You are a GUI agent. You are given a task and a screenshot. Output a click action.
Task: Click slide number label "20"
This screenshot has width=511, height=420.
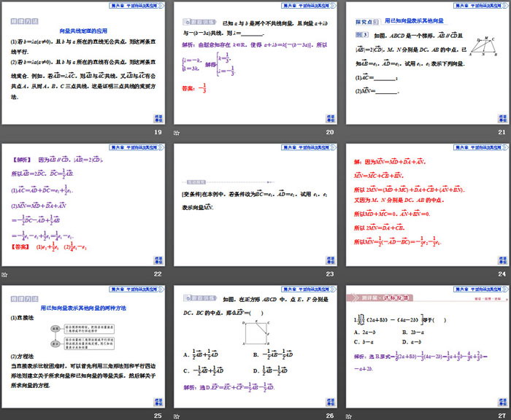click(x=330, y=132)
